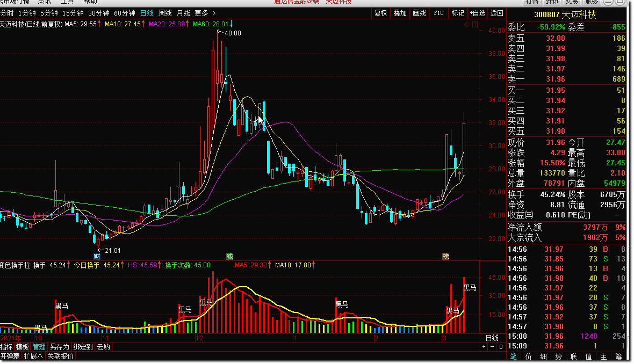The image size is (634, 364).
Task: Open the 30分钟 period chart
Action: 99,13
